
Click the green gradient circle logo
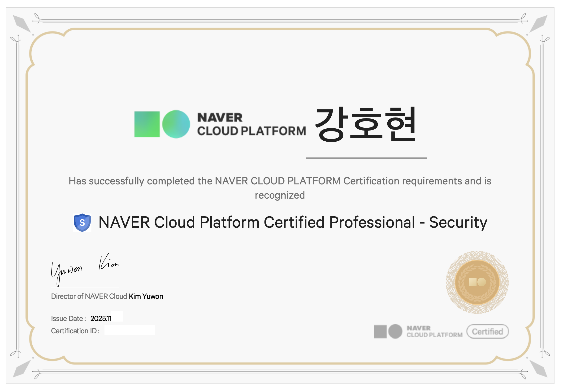pos(176,124)
